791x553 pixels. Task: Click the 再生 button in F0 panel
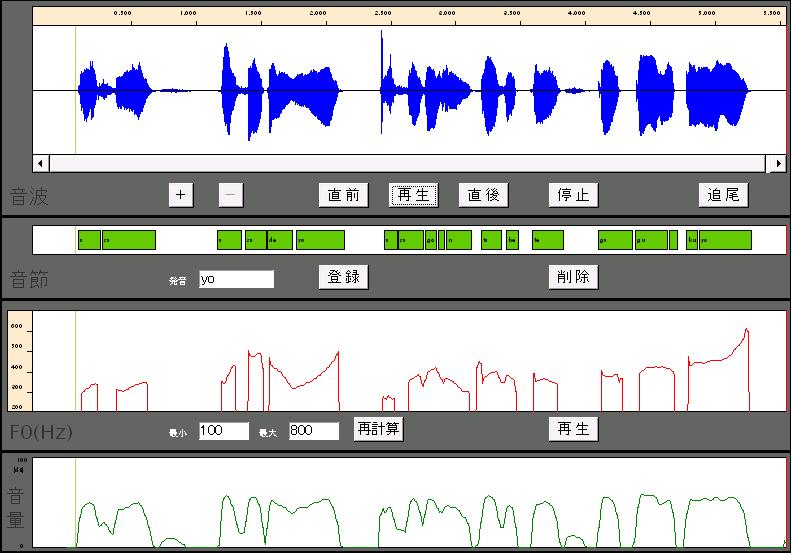(573, 429)
